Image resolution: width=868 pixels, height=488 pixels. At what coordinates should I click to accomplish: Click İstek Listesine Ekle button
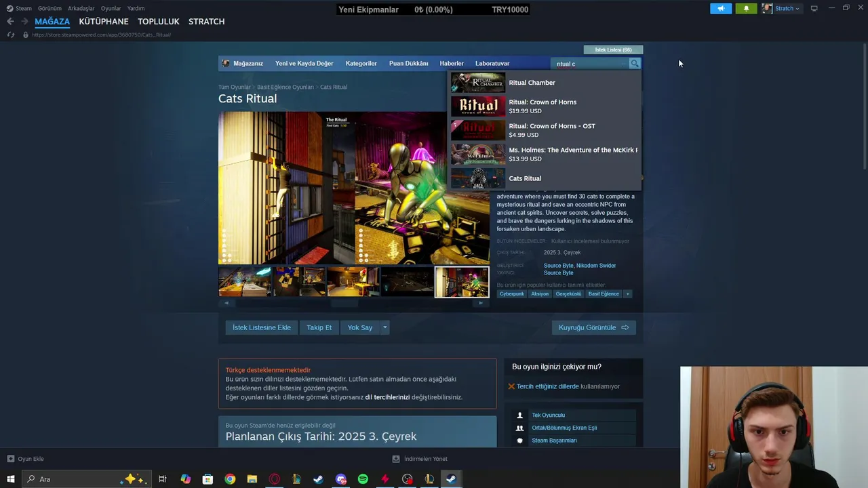pyautogui.click(x=262, y=327)
